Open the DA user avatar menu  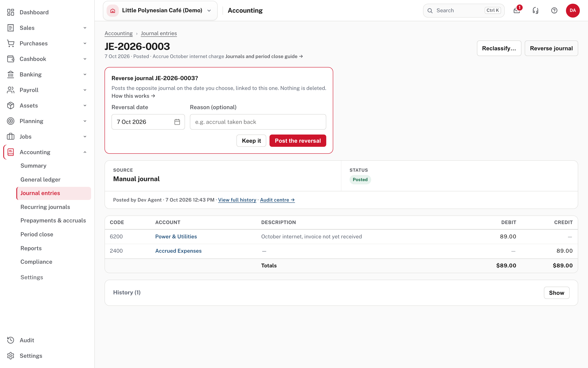[573, 10]
